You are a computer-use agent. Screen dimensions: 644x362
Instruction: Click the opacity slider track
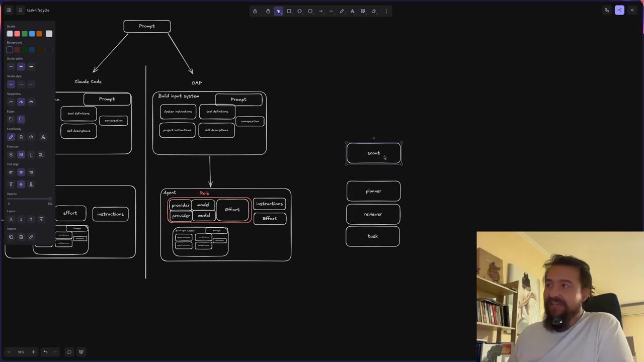pyautogui.click(x=30, y=199)
